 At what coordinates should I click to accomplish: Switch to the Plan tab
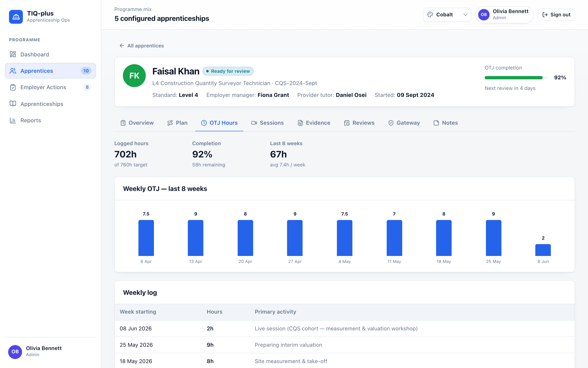[177, 123]
